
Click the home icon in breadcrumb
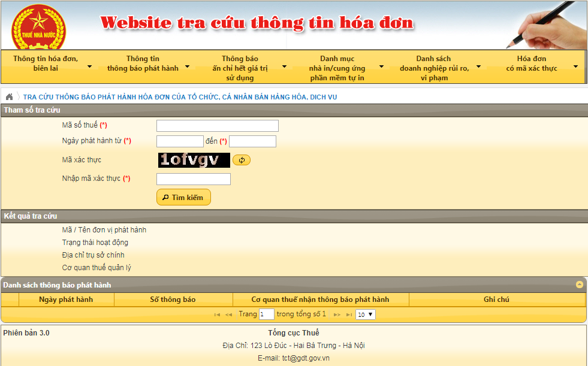pos(10,97)
